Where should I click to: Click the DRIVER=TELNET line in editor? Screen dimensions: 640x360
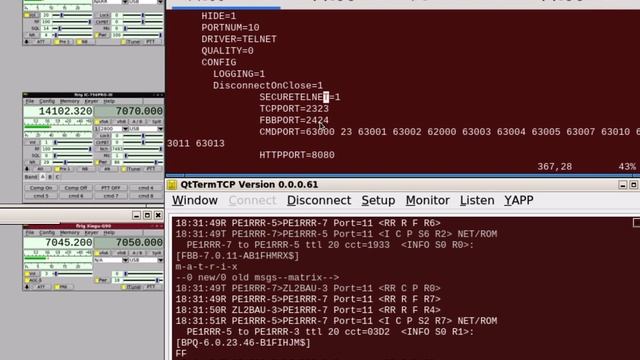(239, 39)
